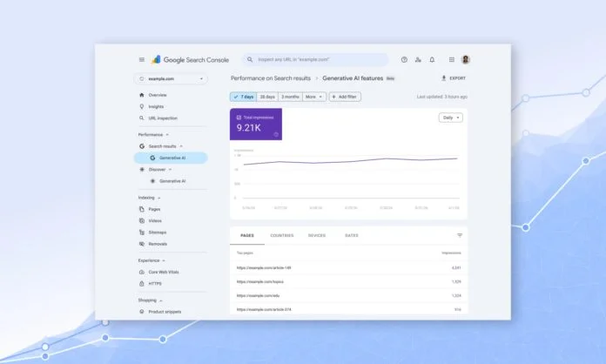
Task: Click the Pages document icon in sidebar
Action: click(141, 209)
